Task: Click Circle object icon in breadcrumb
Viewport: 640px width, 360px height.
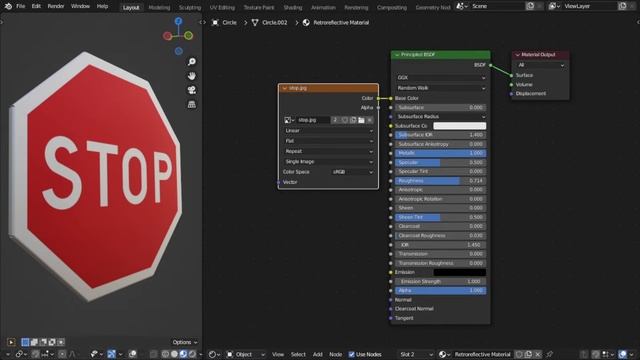Action: point(215,22)
